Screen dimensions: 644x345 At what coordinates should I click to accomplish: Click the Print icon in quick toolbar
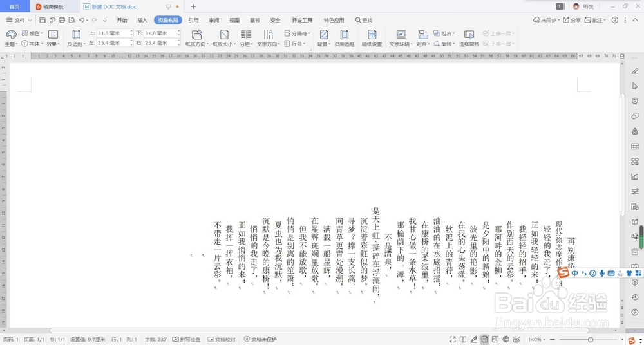[62, 20]
